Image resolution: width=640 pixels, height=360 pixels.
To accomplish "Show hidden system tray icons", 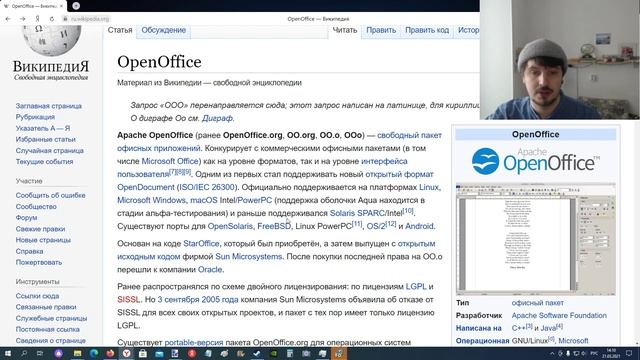I will pyautogui.click(x=552, y=353).
